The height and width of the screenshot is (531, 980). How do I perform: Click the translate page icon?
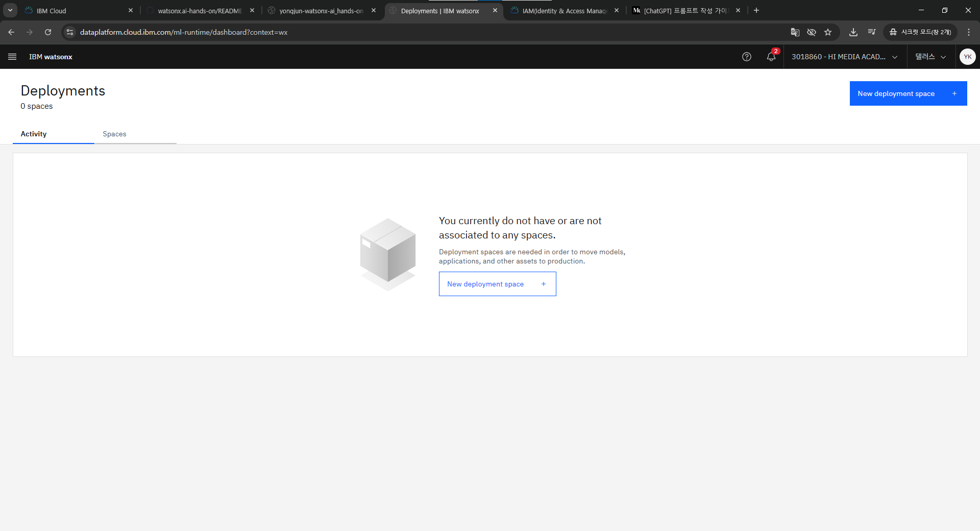click(795, 32)
